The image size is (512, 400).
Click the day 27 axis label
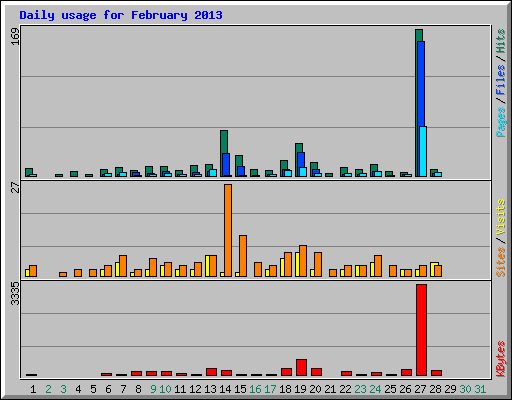pyautogui.click(x=420, y=389)
